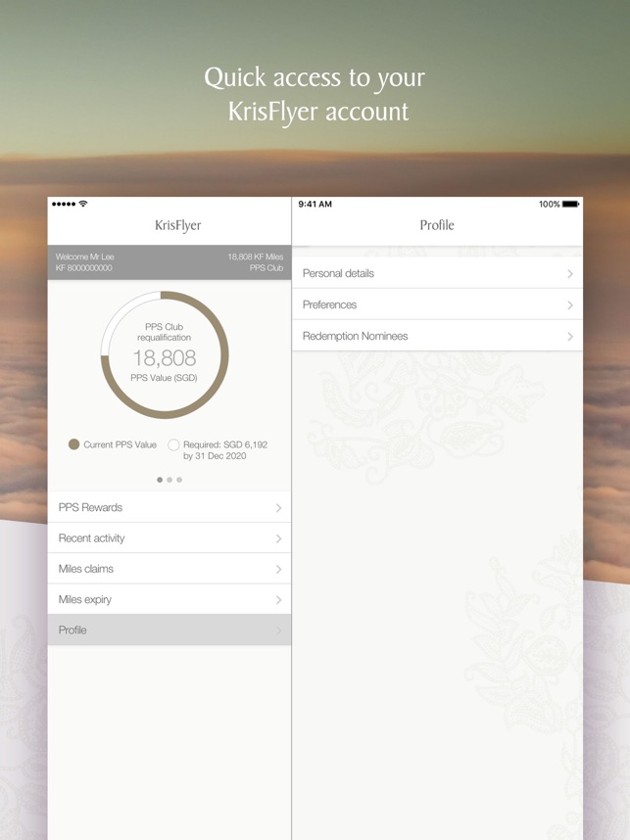The image size is (630, 840).
Task: Tap the 9:41 AM clock
Action: click(315, 204)
